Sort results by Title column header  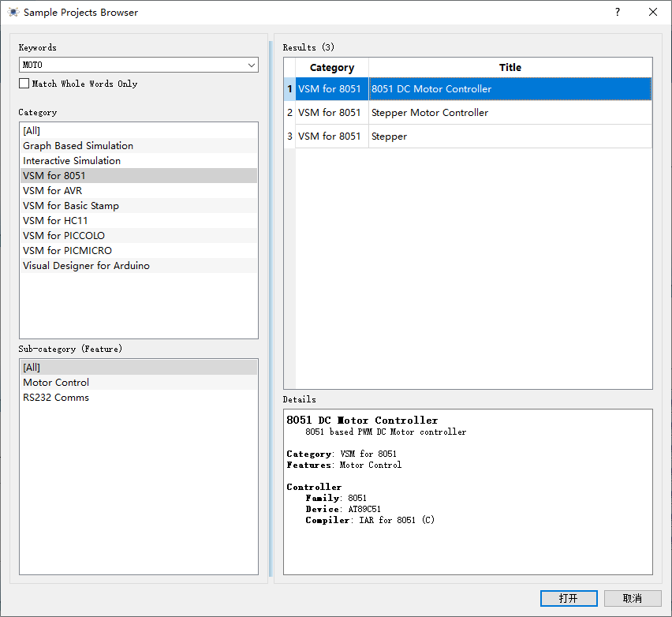(510, 68)
